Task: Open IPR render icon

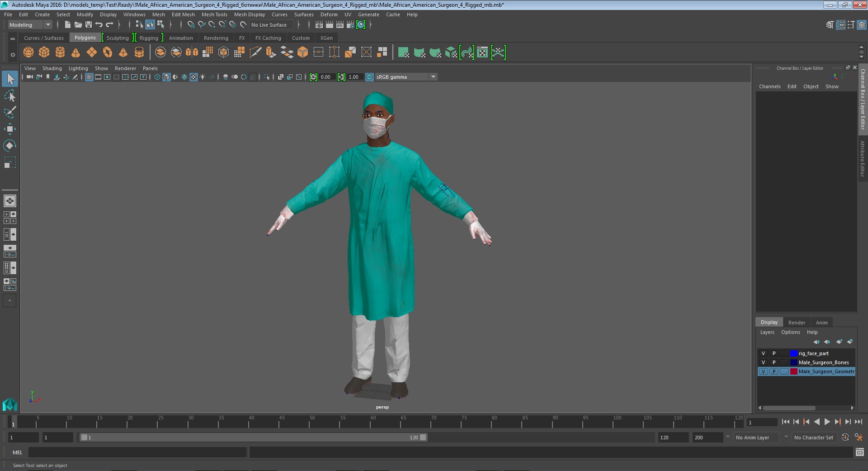Action: (340, 25)
